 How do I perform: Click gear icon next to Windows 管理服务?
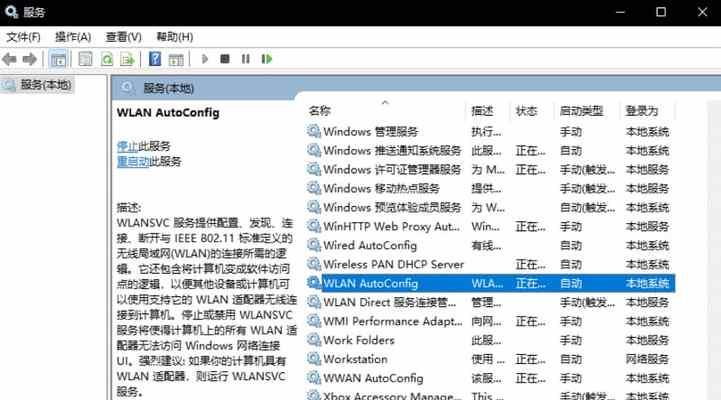click(x=314, y=131)
